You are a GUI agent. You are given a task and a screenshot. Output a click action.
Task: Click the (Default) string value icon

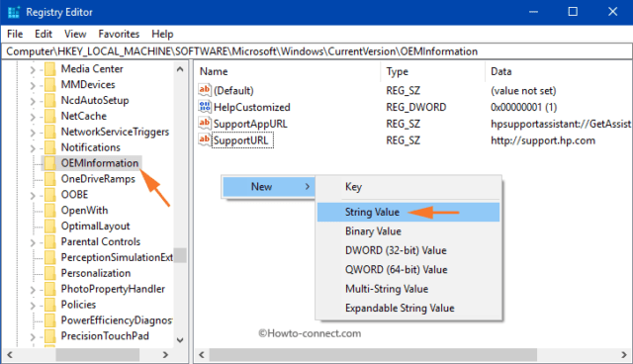coord(205,90)
